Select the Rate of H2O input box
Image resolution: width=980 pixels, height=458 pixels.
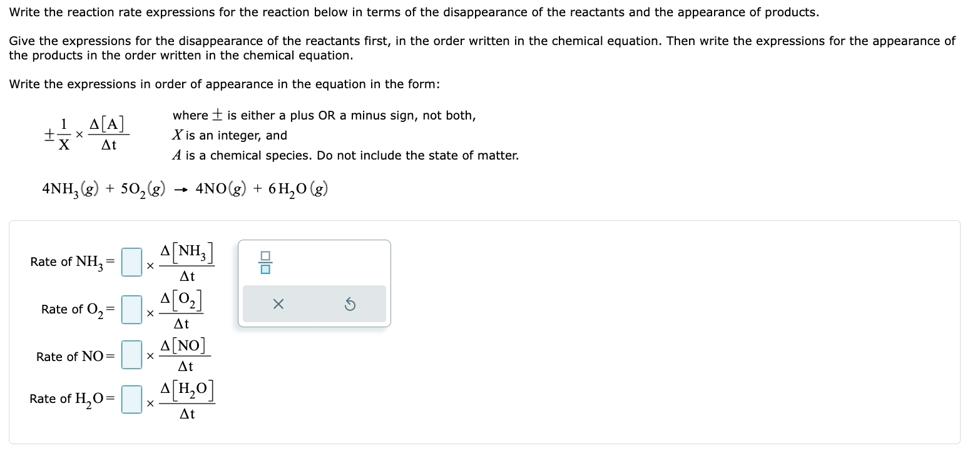coord(131,399)
